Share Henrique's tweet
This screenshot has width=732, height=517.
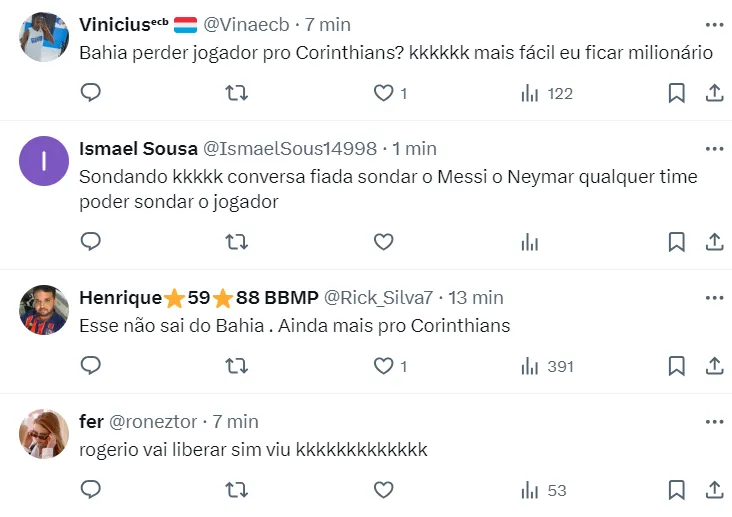pos(715,366)
